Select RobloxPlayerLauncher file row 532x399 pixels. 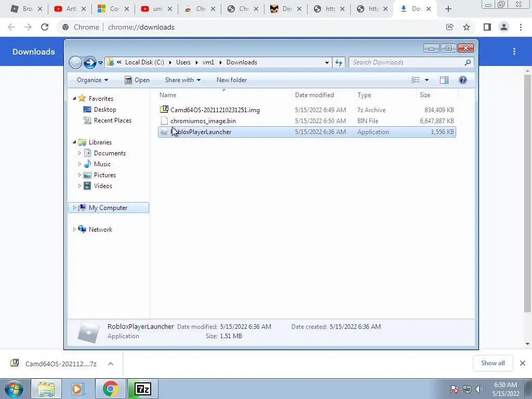pos(307,132)
